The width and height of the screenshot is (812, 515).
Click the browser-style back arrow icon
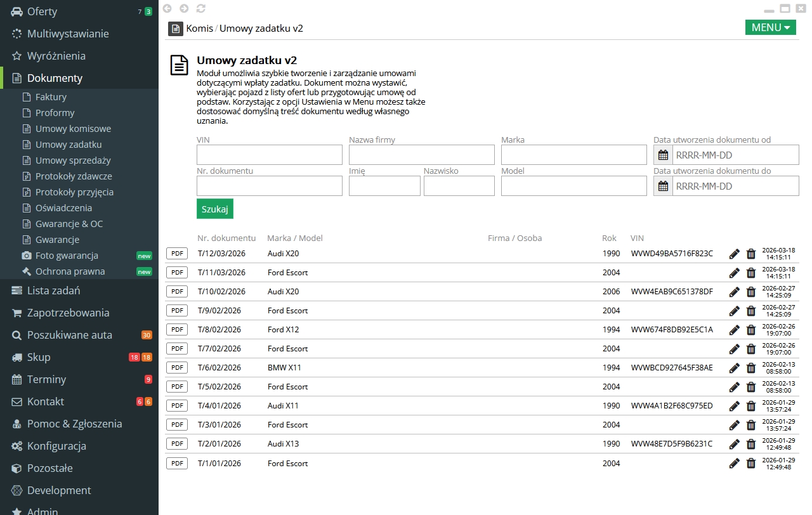point(167,8)
